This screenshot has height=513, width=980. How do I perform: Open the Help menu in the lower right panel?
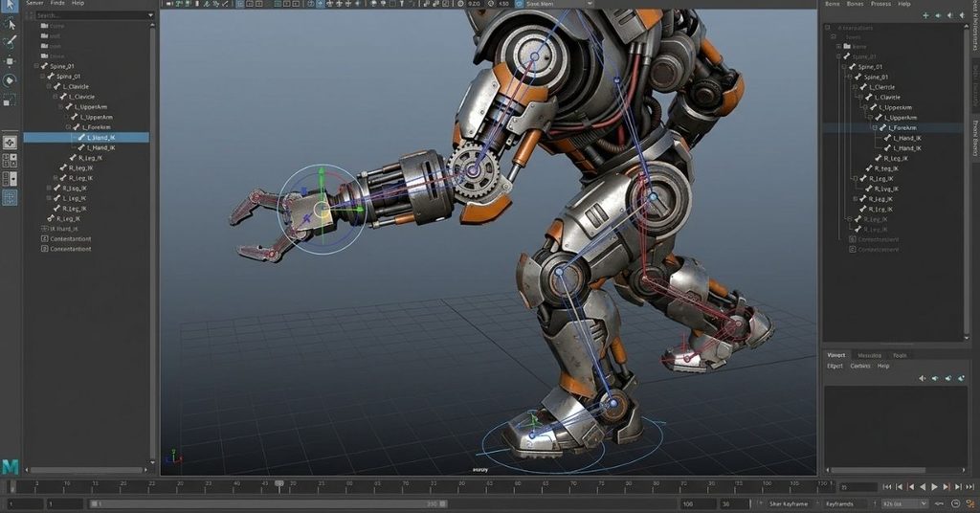[x=883, y=367]
